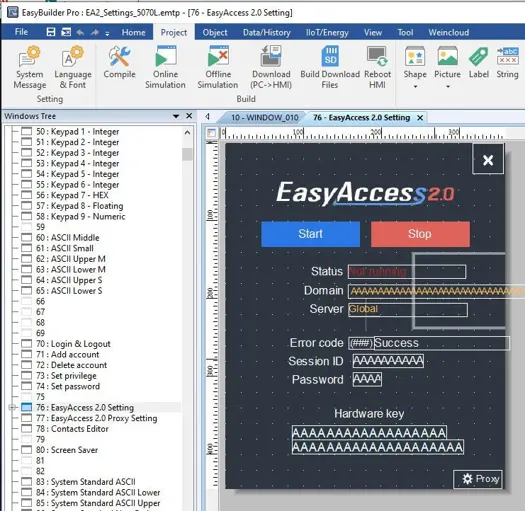Image resolution: width=525 pixels, height=511 pixels.
Task: Select the Server Global field object
Action: [408, 309]
